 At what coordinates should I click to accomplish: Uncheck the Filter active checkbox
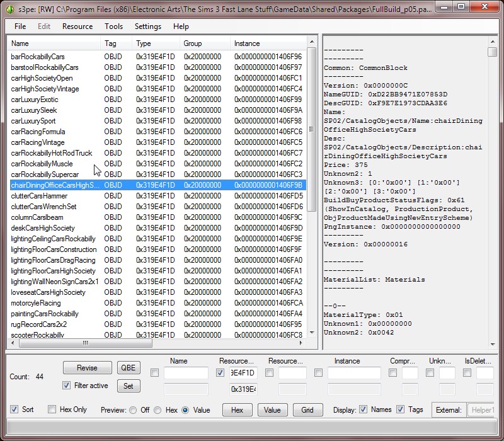point(67,386)
